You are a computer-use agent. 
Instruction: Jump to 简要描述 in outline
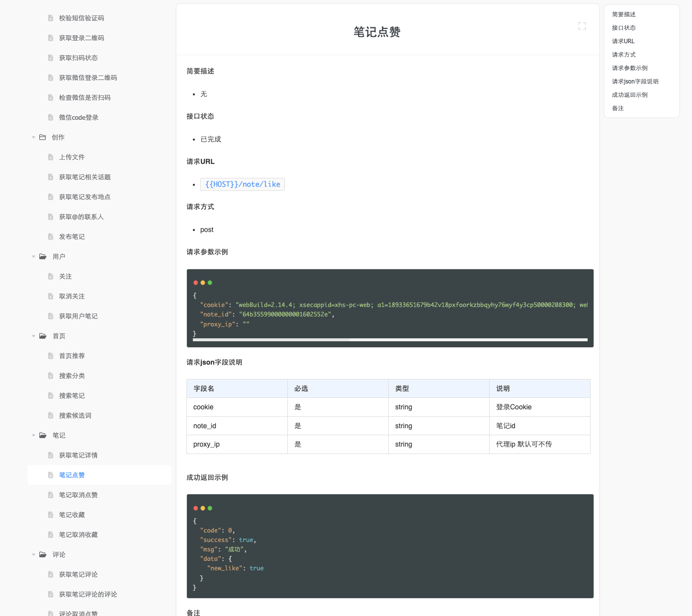[624, 14]
